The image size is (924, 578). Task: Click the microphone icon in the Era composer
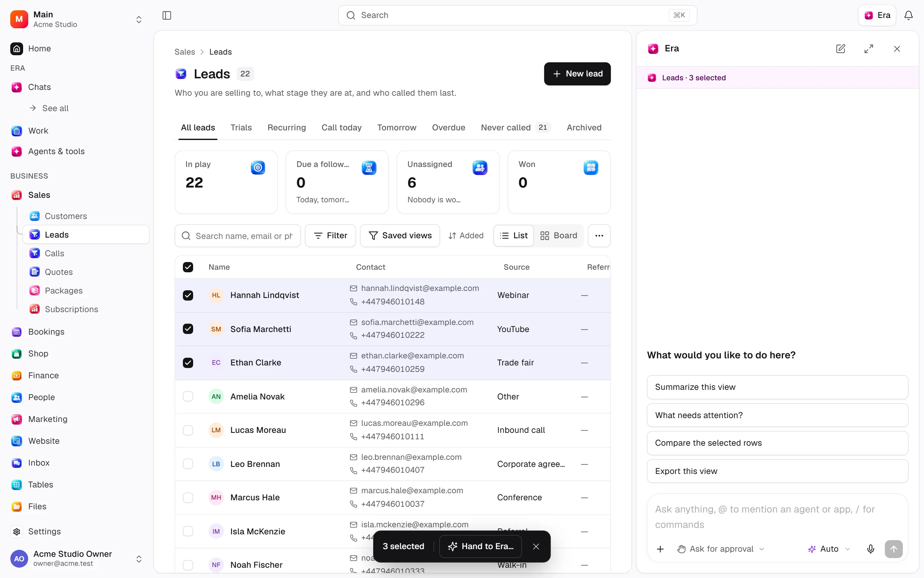click(870, 549)
